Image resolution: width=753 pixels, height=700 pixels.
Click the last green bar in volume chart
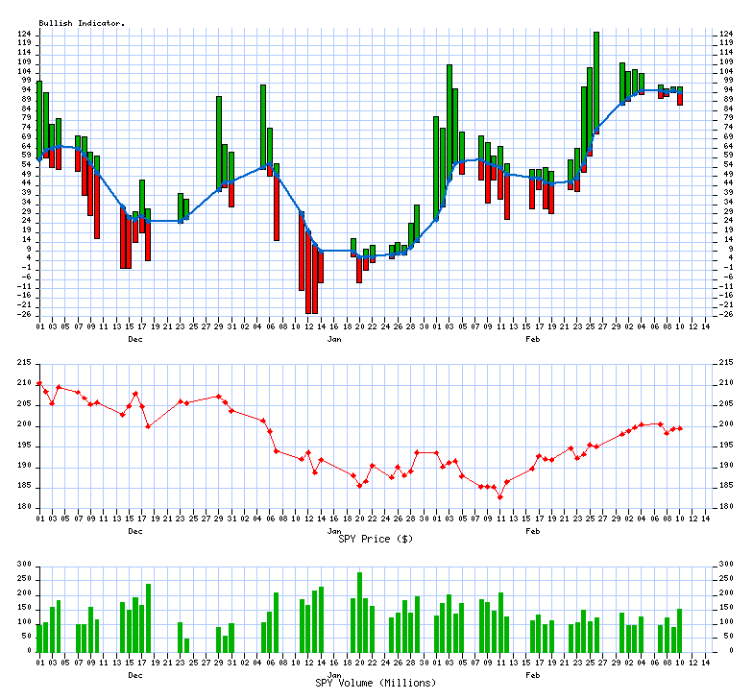(679, 629)
